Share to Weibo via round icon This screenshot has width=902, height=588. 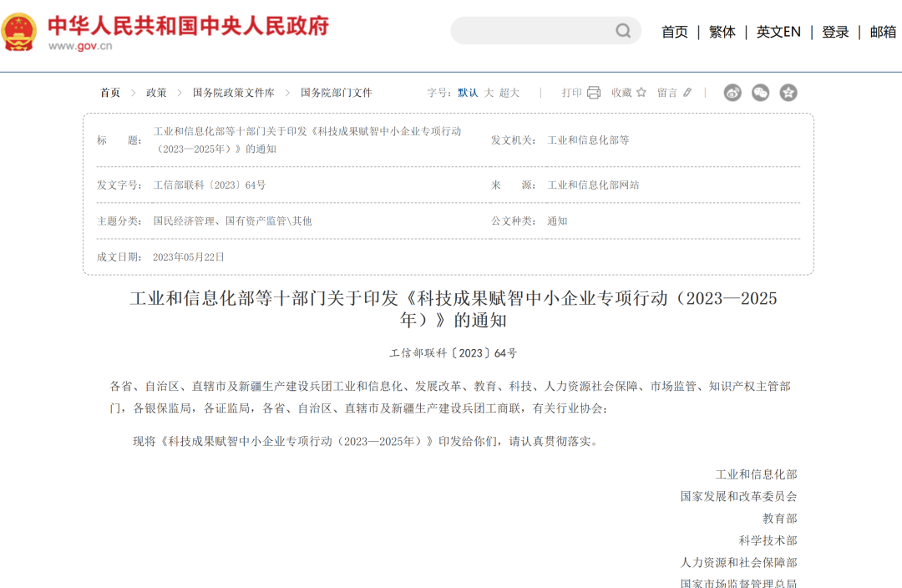click(732, 93)
